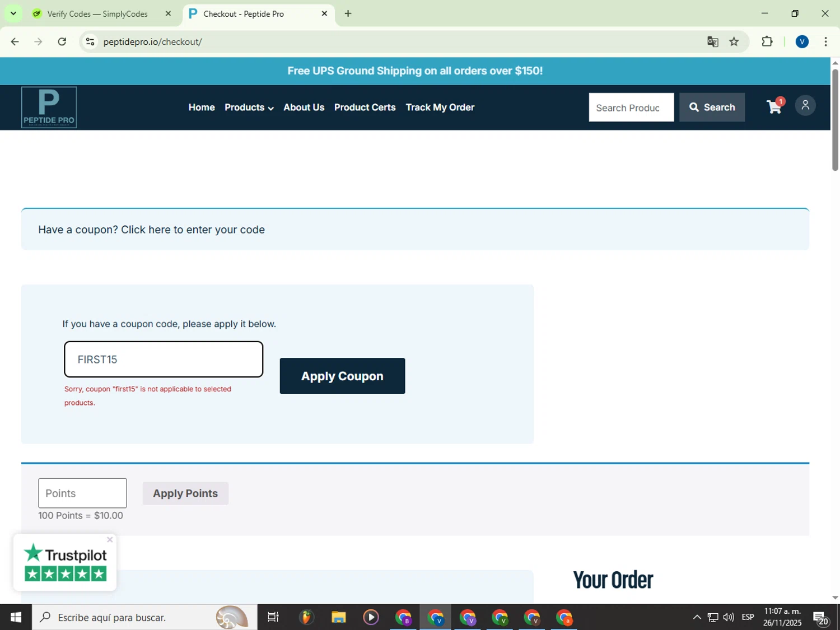This screenshot has height=630, width=840.
Task: Open the tab search dropdown arrow
Action: (13, 13)
